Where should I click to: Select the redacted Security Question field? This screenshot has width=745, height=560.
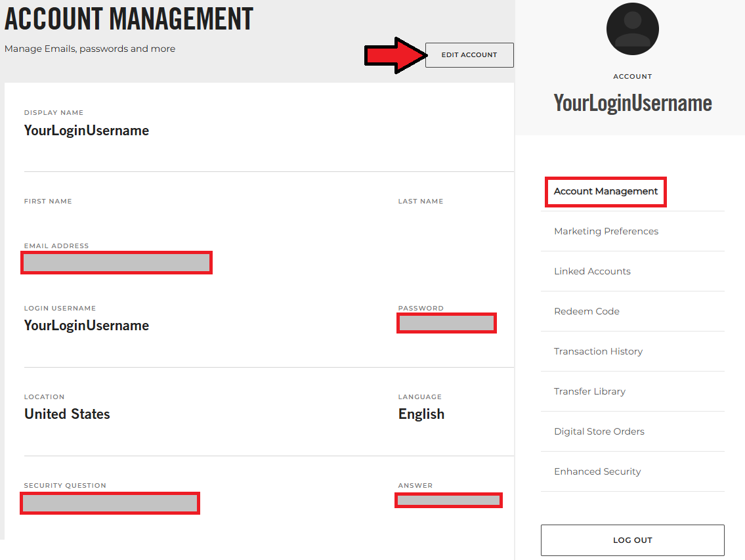coord(110,504)
